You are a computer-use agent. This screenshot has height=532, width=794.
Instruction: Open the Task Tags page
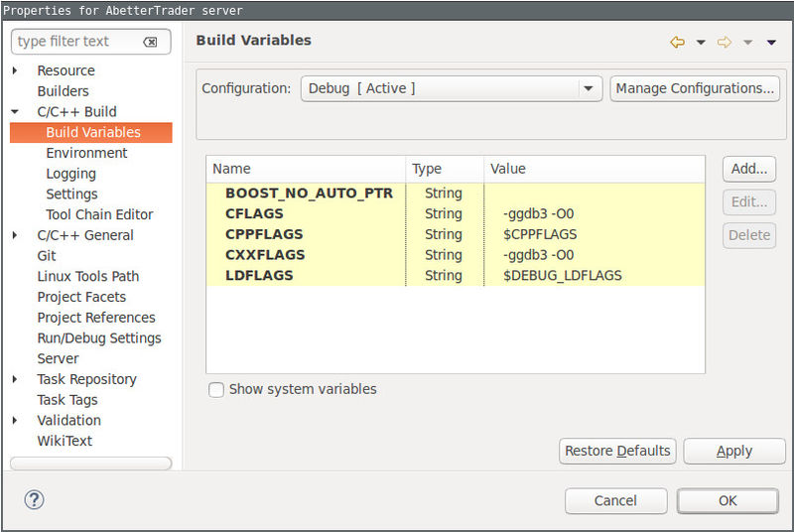coord(67,400)
